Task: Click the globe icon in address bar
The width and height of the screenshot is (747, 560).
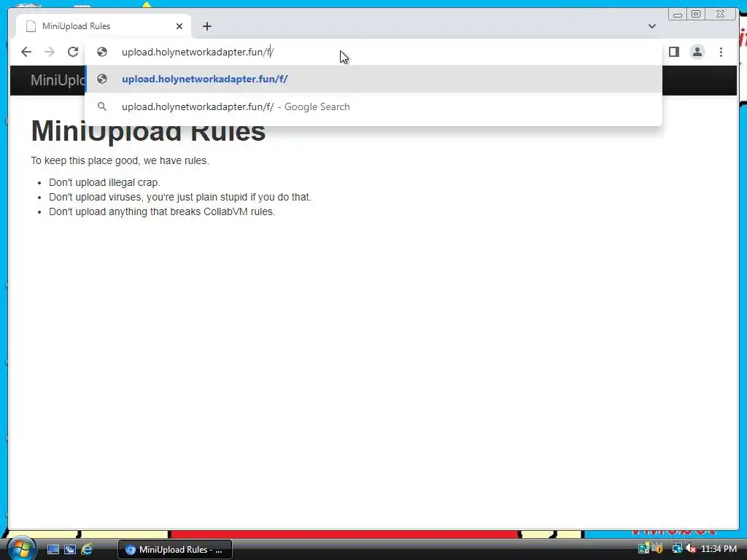Action: (102, 52)
